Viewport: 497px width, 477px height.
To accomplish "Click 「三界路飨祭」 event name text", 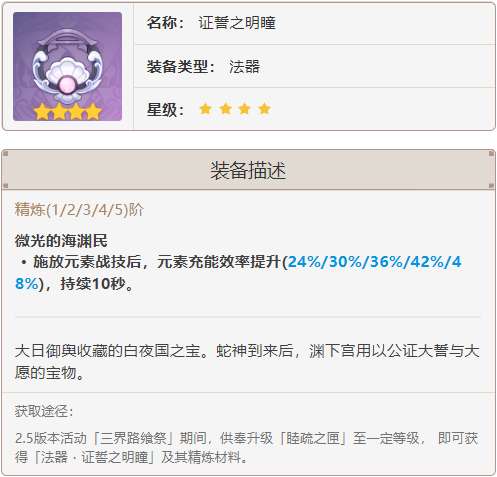I will (x=133, y=438).
